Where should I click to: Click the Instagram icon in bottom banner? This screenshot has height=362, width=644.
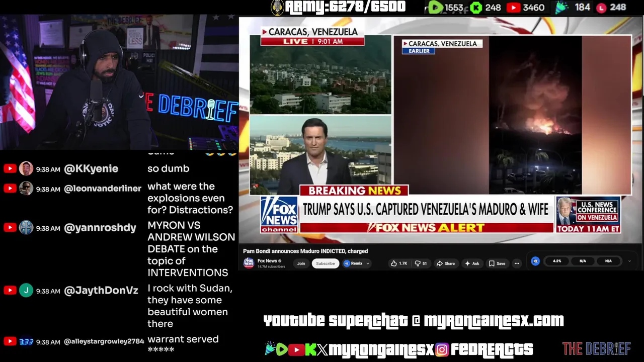(x=442, y=349)
